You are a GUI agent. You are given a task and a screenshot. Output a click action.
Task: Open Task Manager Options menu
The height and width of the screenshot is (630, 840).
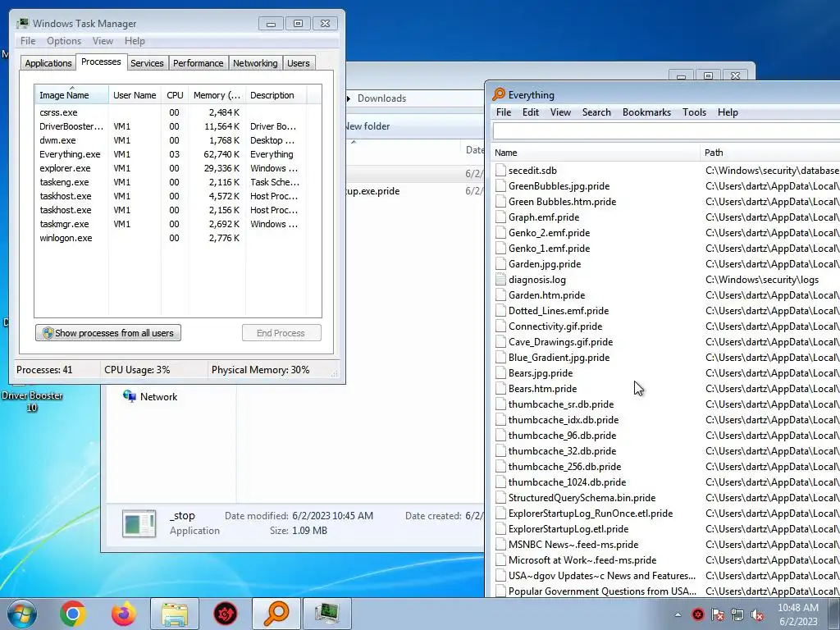click(x=64, y=41)
